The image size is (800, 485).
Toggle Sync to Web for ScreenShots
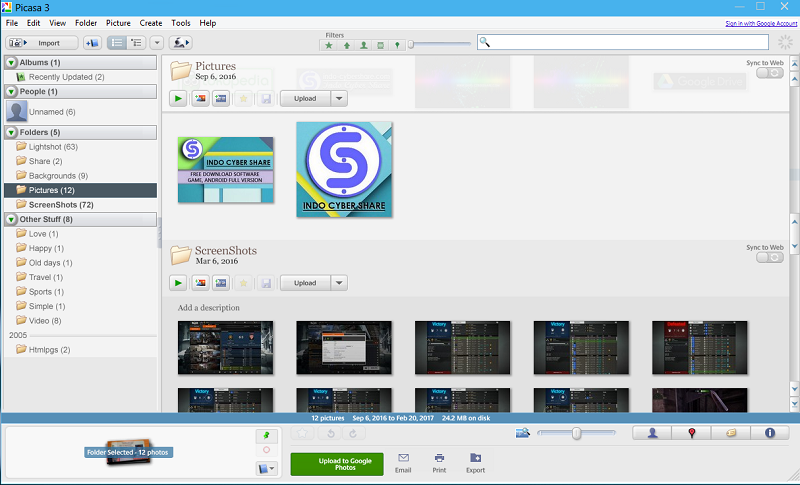(x=770, y=258)
